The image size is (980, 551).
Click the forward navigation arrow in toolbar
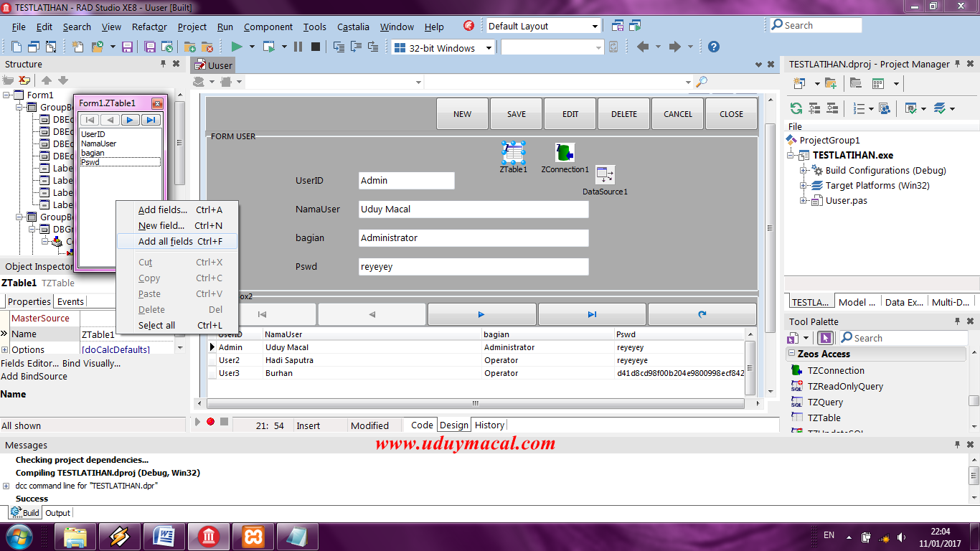click(x=674, y=47)
